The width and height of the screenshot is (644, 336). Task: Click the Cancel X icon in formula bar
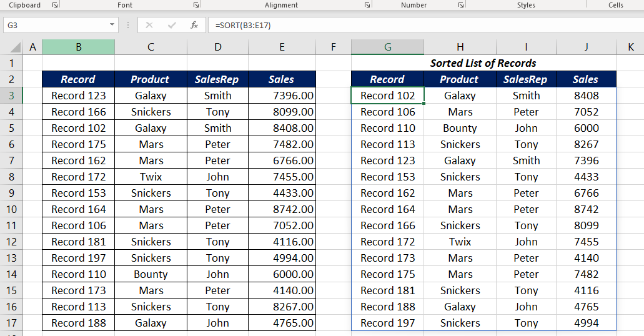pyautogui.click(x=149, y=25)
